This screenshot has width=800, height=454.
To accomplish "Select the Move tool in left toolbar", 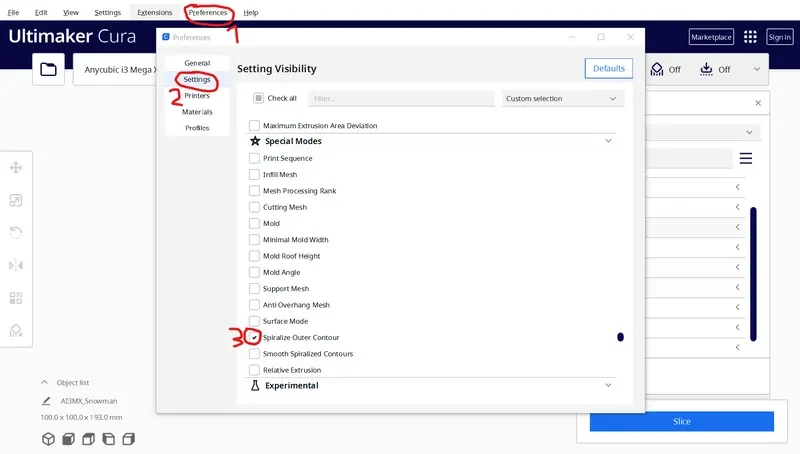I will point(16,167).
